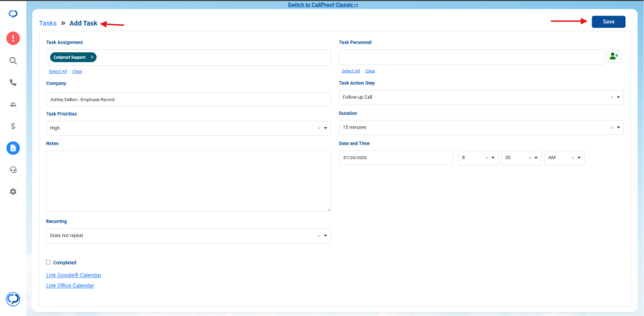This screenshot has width=644, height=316.
Task: Open the Recurring dropdown
Action: (x=325, y=236)
